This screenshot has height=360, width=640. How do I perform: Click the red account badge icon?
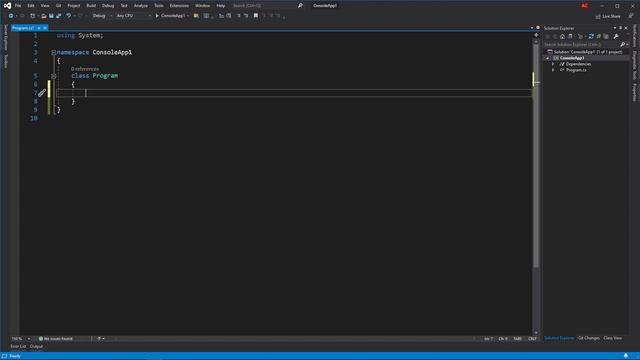(x=584, y=6)
